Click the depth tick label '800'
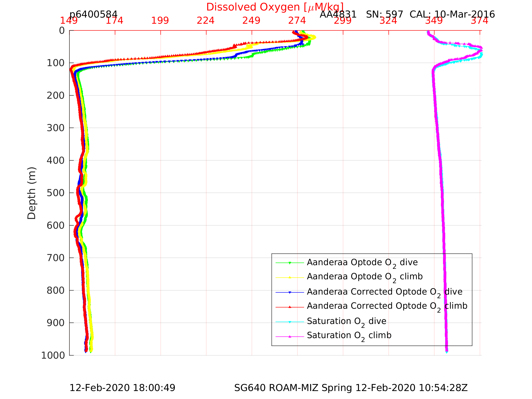 coord(56,290)
